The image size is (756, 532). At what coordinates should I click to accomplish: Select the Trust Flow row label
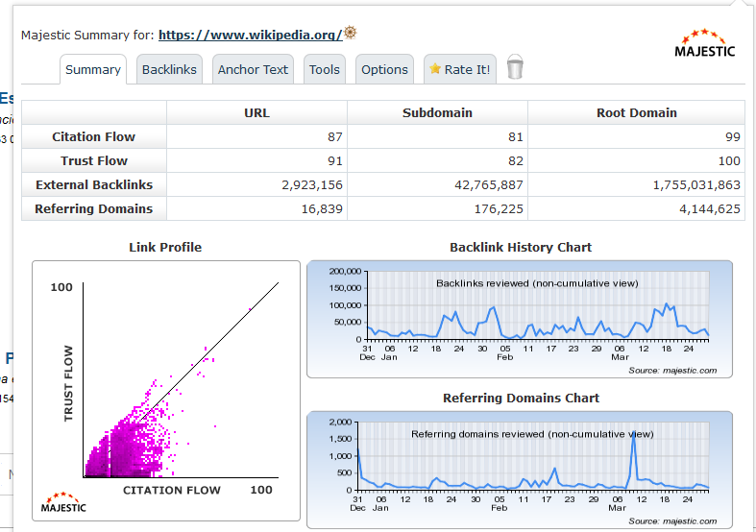click(94, 161)
